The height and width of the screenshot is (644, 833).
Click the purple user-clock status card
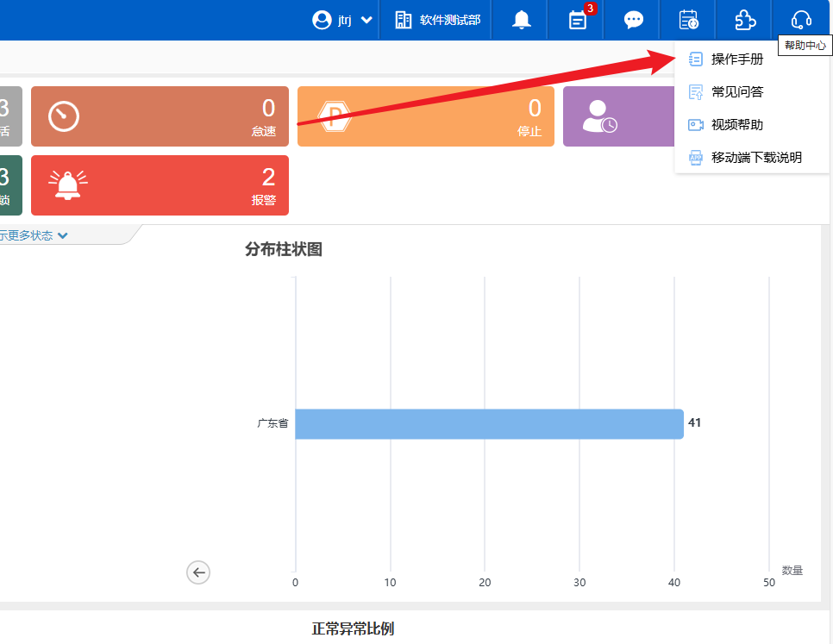(617, 116)
